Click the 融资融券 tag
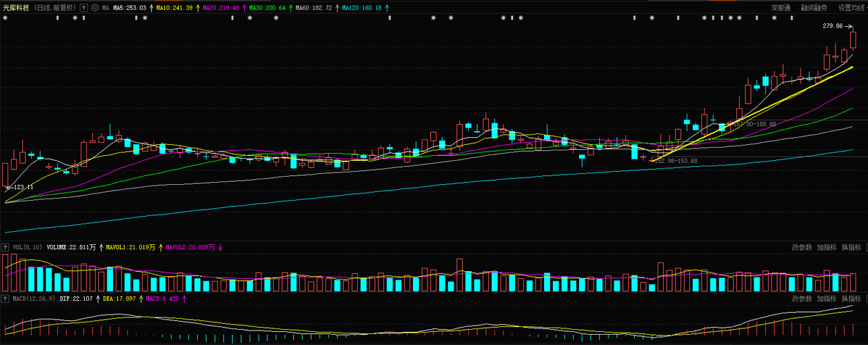The height and width of the screenshot is (345, 868). click(814, 8)
